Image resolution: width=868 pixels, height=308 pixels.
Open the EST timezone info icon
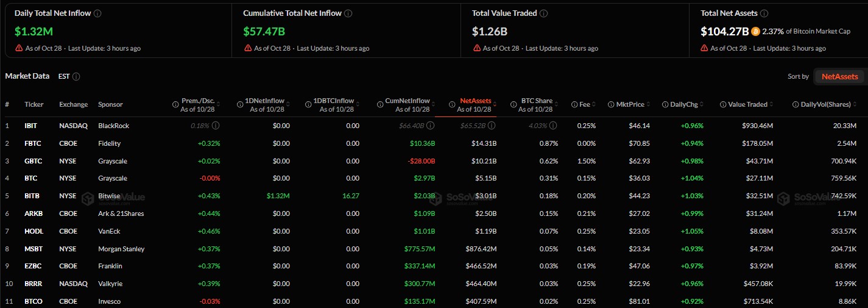76,77
